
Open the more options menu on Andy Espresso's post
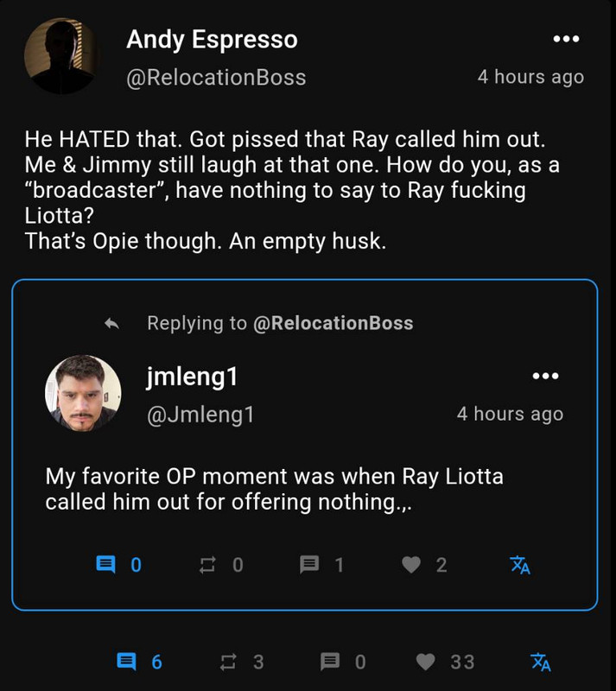(x=566, y=39)
